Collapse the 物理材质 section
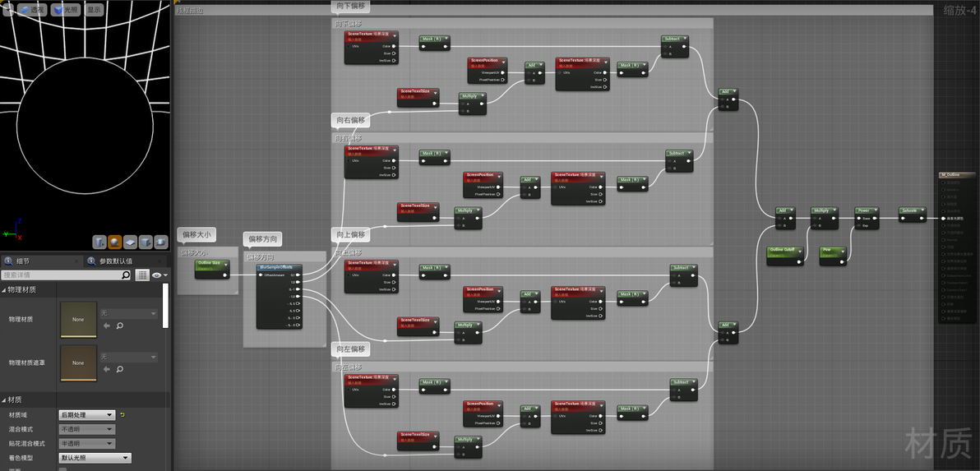Viewport: 980px width, 471px height. point(5,290)
